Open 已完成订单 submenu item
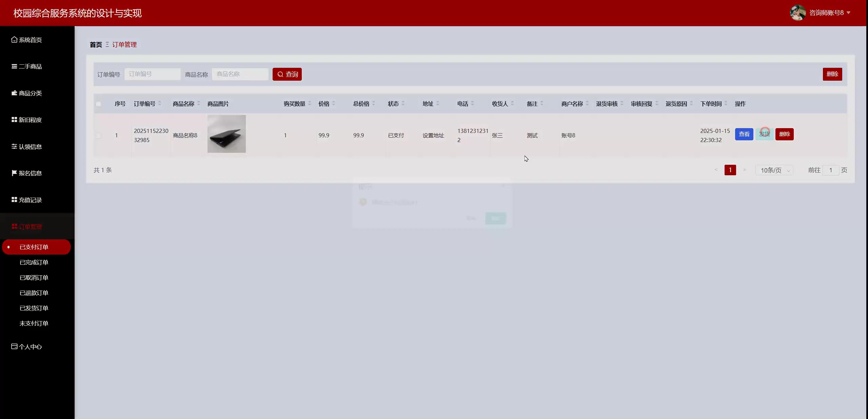This screenshot has height=419, width=868. pos(34,262)
